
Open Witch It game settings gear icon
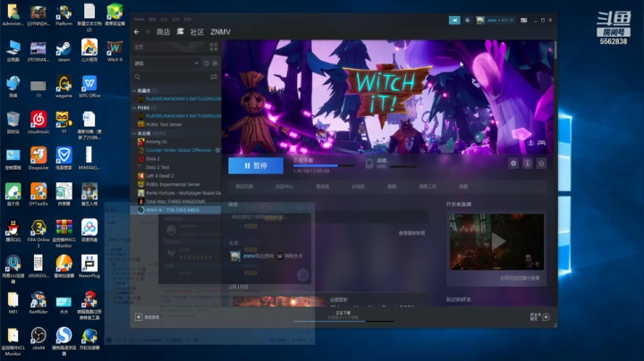513,164
